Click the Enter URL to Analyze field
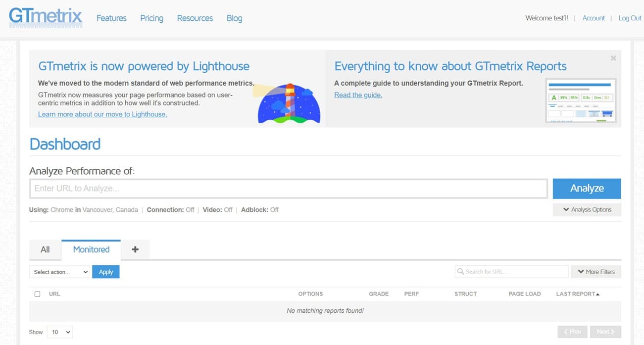Image resolution: width=644 pixels, height=345 pixels. [288, 189]
